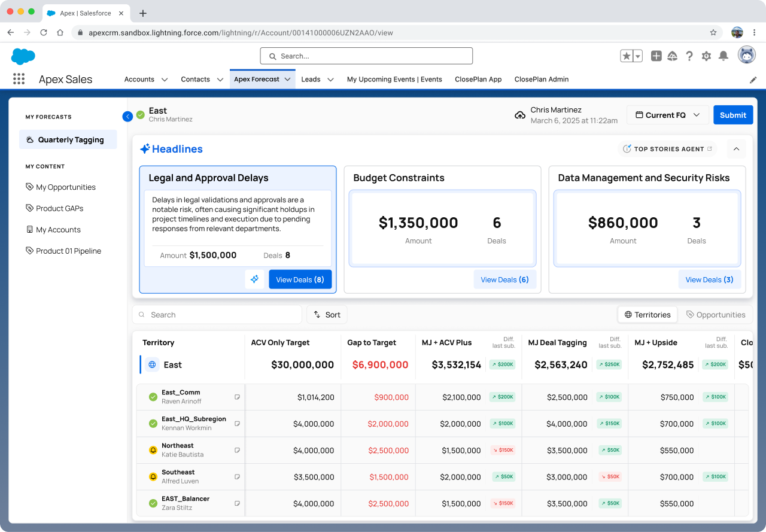Open the favorites list dropdown arrow

pos(638,56)
